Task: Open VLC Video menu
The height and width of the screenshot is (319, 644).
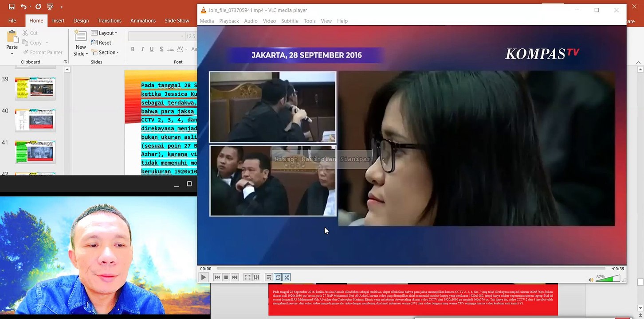Action: coord(269,21)
